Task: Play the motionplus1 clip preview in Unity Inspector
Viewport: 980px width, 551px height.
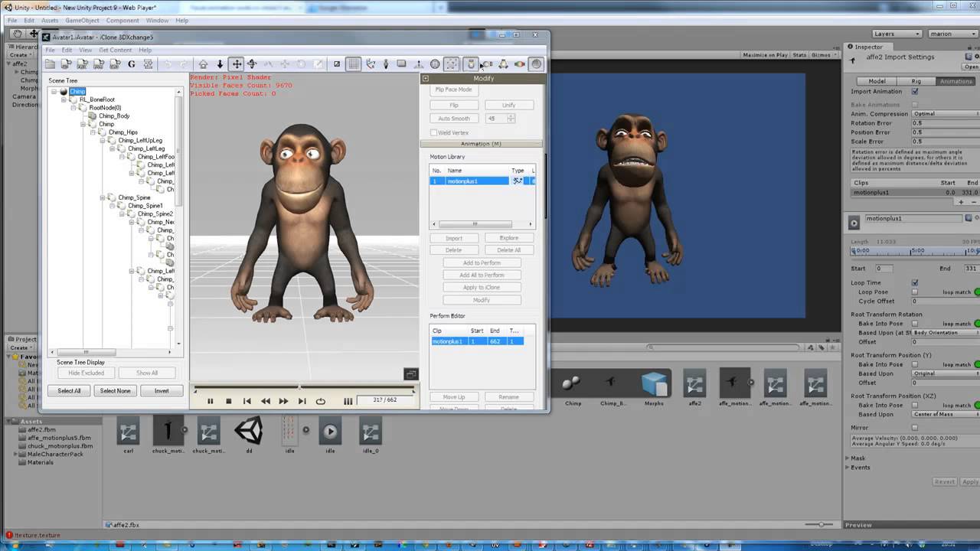Action: pyautogui.click(x=854, y=223)
